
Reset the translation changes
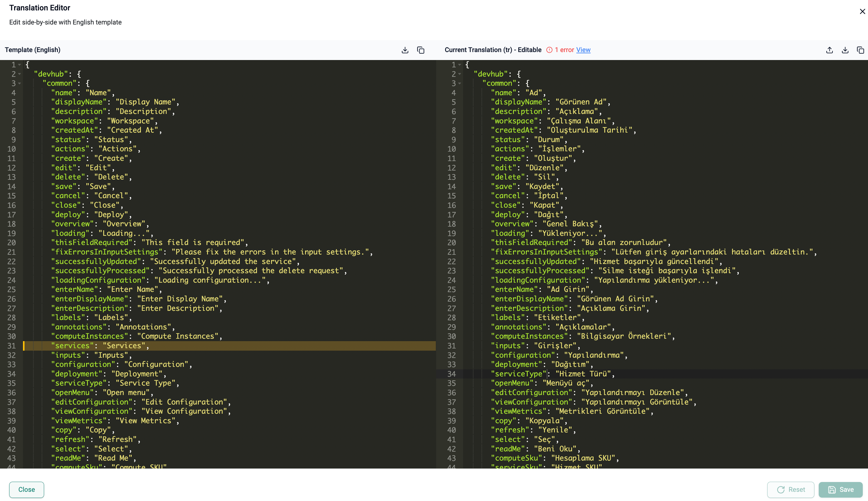790,489
